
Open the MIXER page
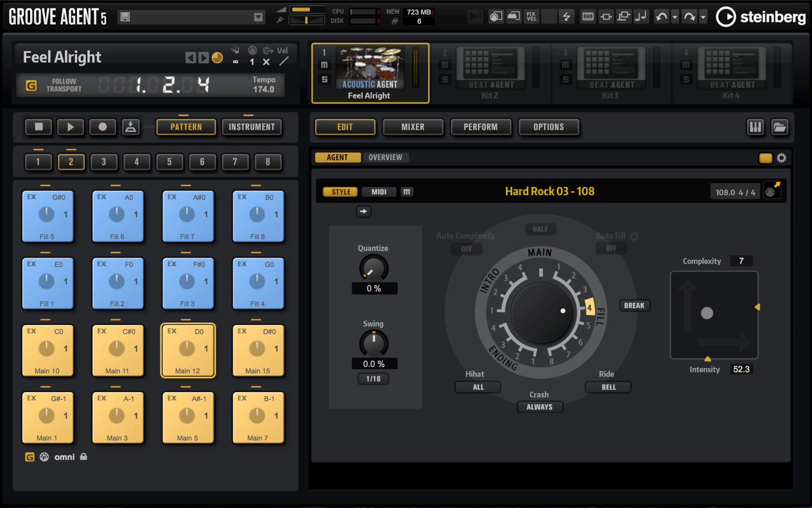[413, 127]
